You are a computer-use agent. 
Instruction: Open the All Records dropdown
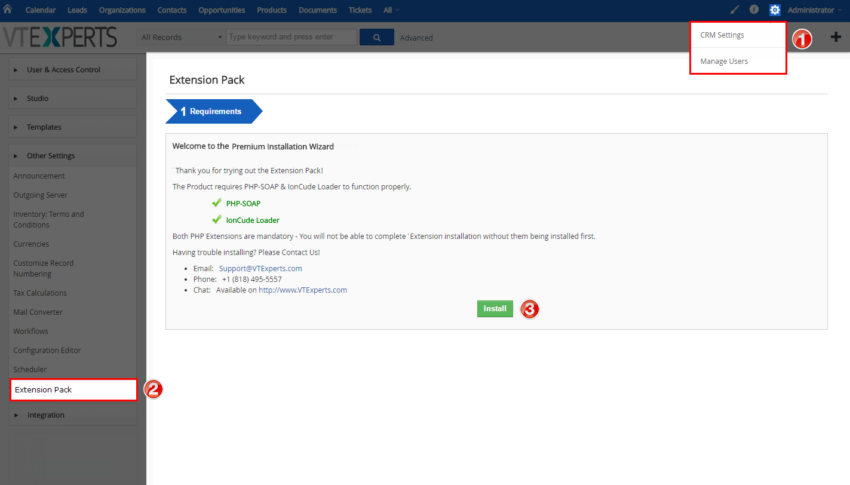point(181,37)
